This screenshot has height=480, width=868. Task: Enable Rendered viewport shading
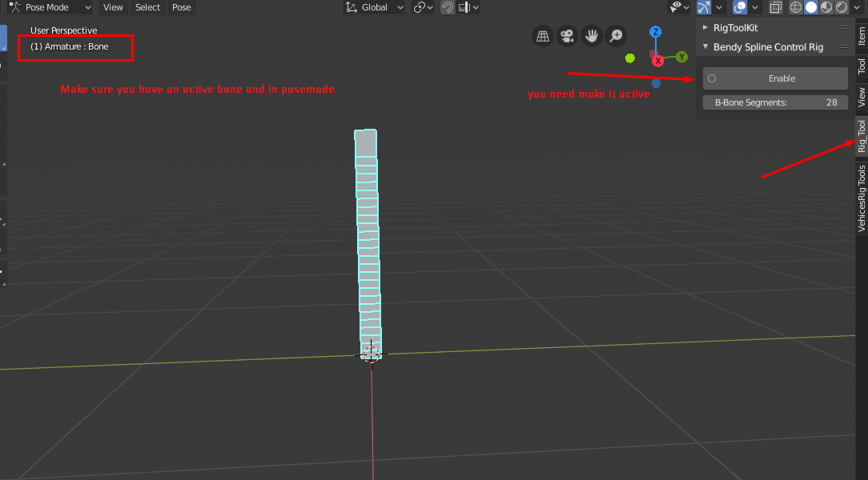pos(842,7)
